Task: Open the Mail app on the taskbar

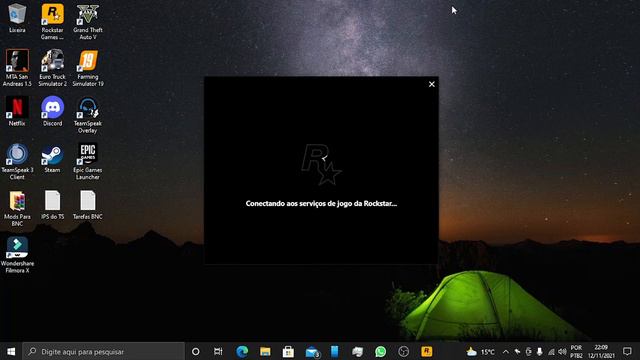Action: click(312, 351)
